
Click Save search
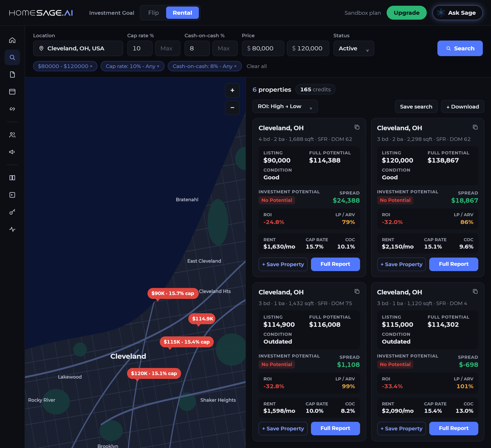(416, 106)
